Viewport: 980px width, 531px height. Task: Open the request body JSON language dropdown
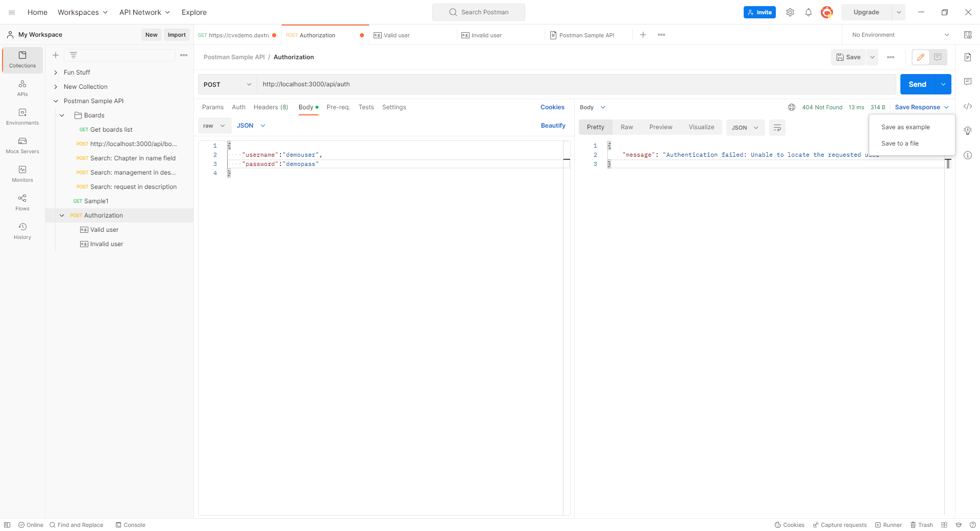tap(251, 126)
